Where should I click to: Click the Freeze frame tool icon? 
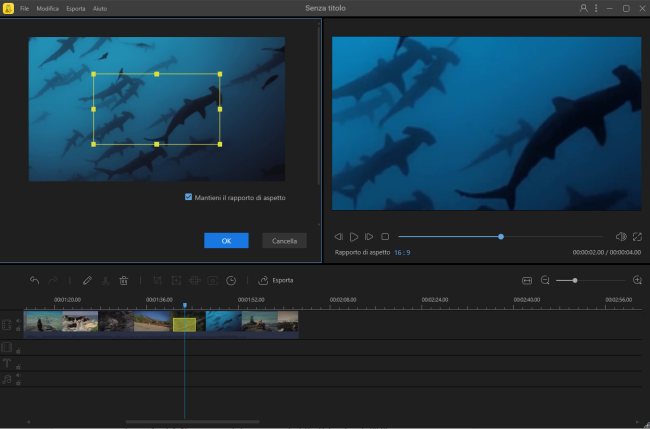coord(213,281)
